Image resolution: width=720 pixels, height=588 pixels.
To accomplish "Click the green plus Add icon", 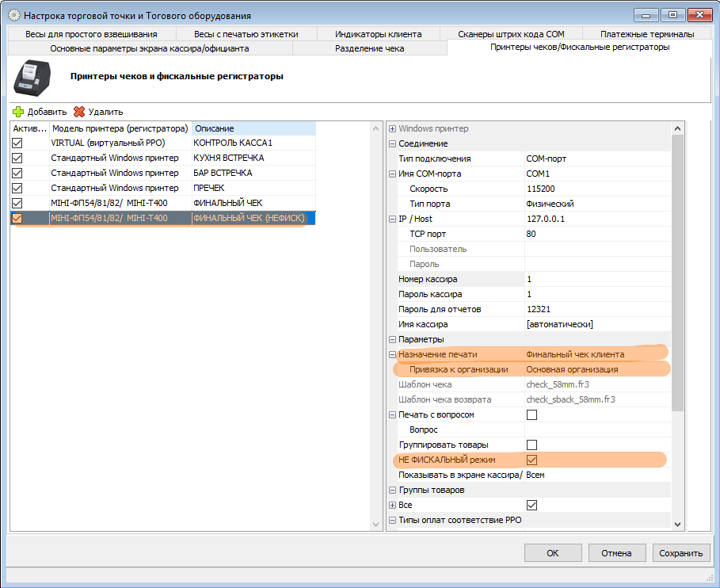I will pyautogui.click(x=18, y=112).
